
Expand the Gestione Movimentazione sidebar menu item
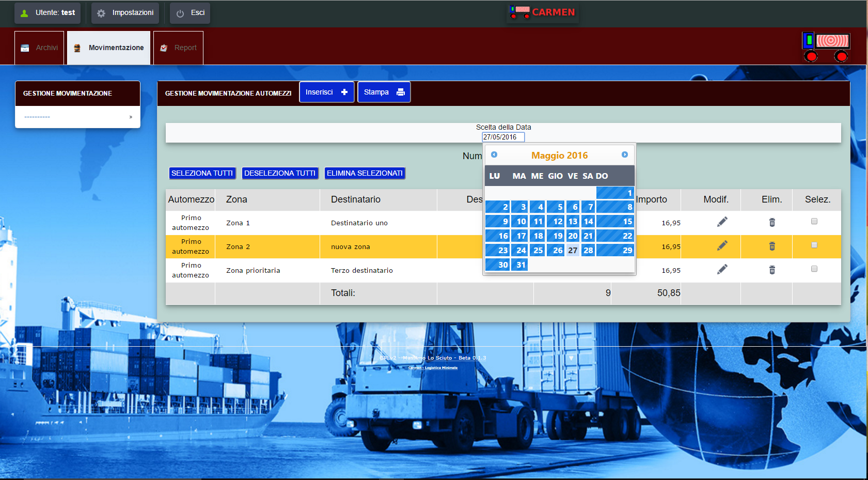click(x=77, y=117)
